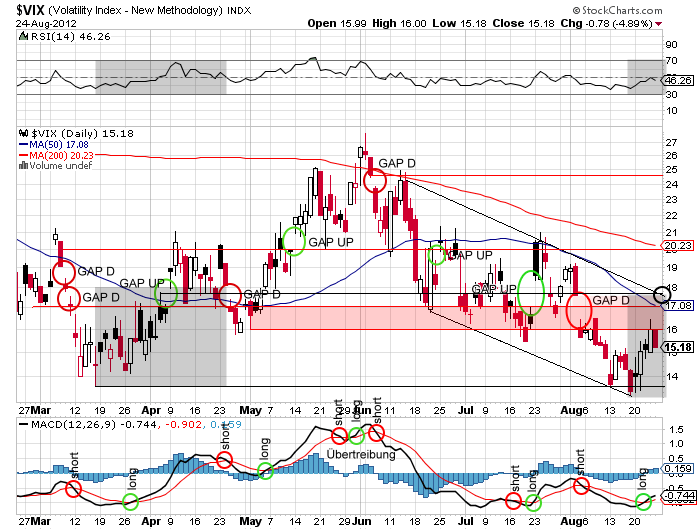
Task: Click the 0.159 histogram tag on the MACD axis
Action: click(678, 469)
